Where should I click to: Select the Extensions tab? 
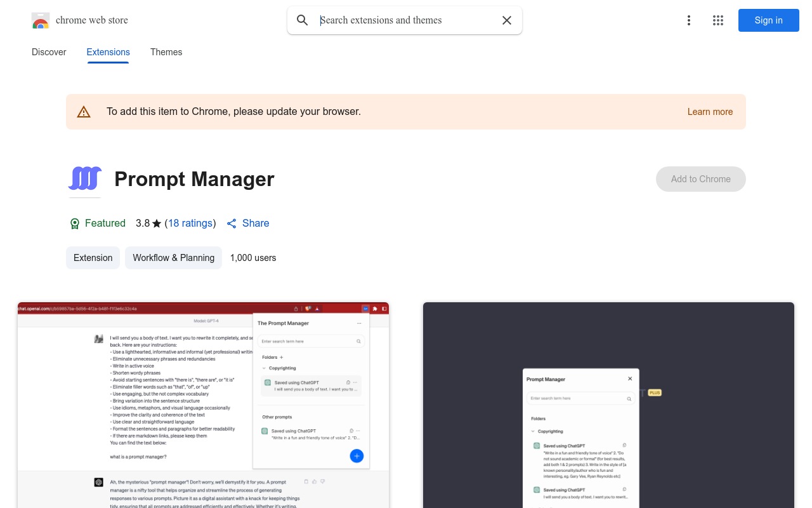click(x=108, y=52)
